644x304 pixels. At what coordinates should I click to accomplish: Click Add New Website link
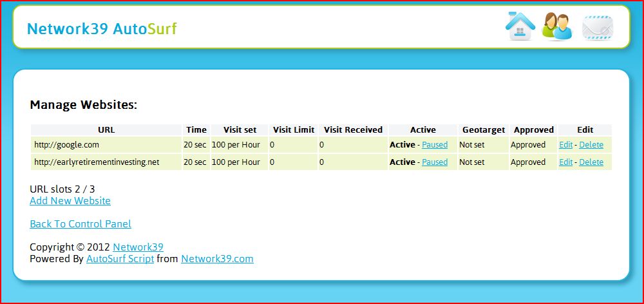click(x=70, y=200)
